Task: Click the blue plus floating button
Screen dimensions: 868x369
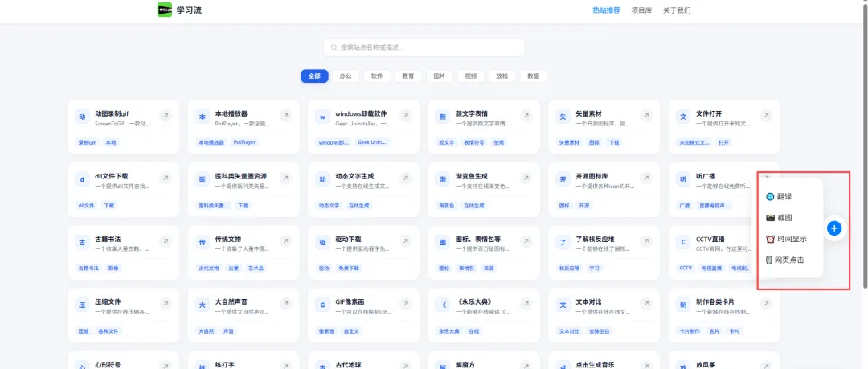Action: coord(835,228)
